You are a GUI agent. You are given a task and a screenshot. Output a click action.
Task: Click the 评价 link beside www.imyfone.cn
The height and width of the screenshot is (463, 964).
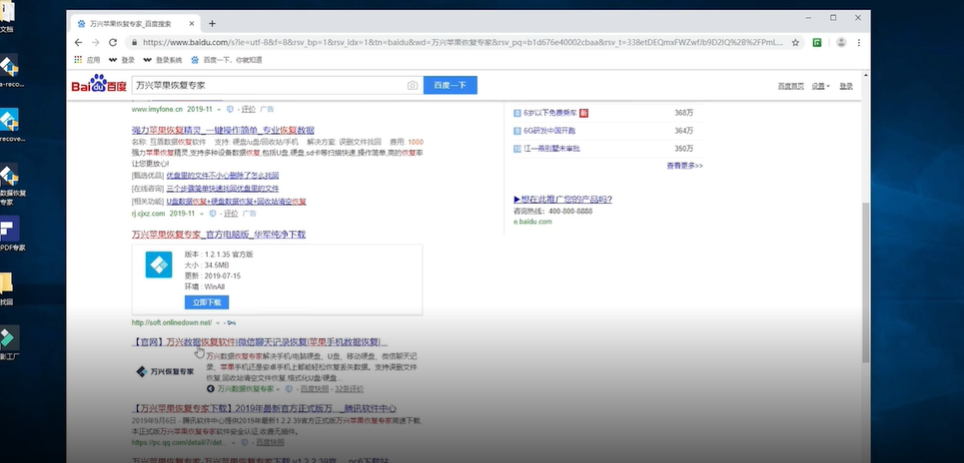(x=248, y=109)
